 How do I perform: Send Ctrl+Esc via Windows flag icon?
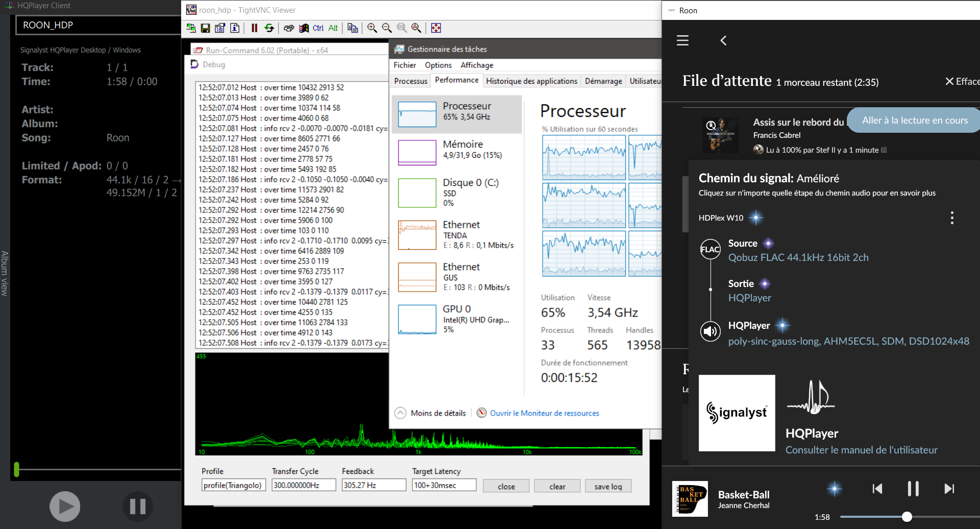pos(304,28)
